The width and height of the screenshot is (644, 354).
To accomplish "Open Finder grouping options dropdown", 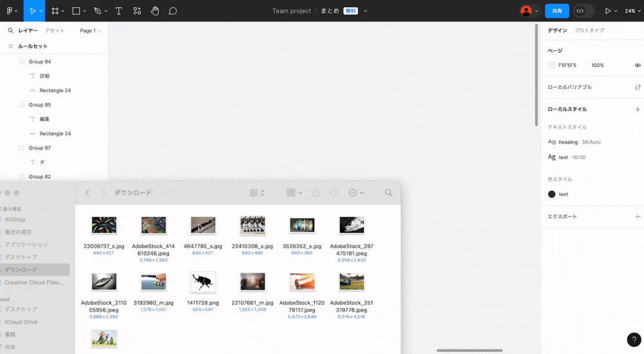I will point(294,192).
